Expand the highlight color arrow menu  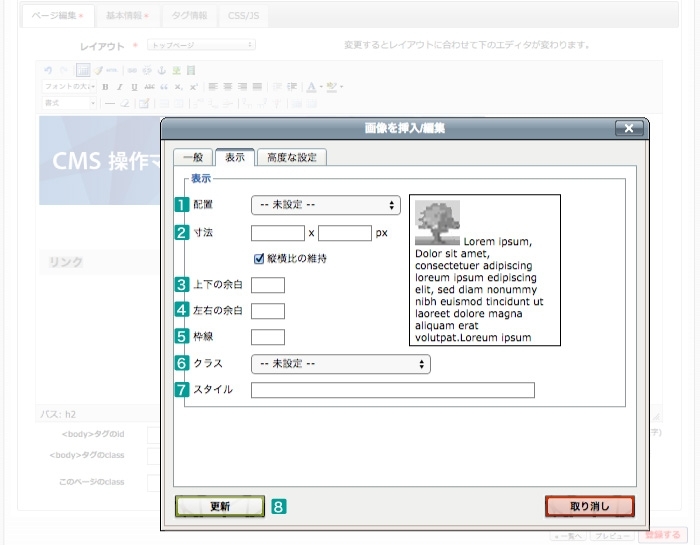(x=342, y=87)
